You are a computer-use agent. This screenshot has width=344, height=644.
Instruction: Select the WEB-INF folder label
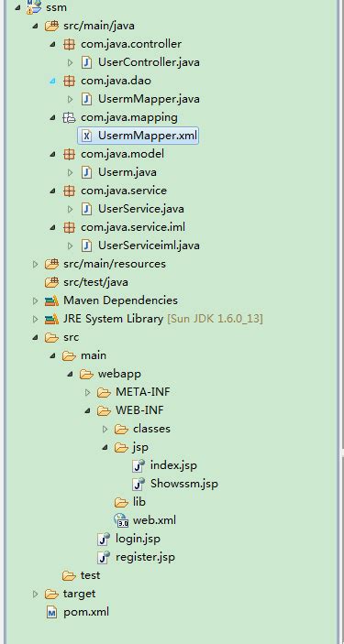140,410
